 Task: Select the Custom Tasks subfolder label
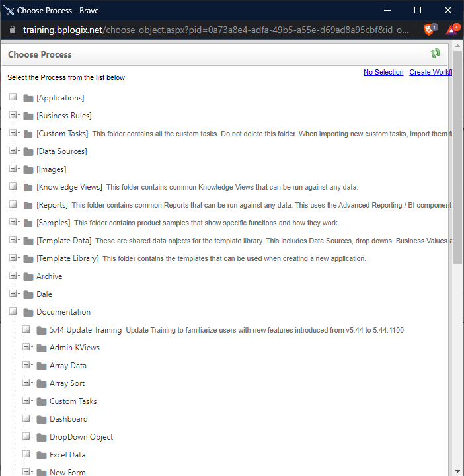[73, 401]
